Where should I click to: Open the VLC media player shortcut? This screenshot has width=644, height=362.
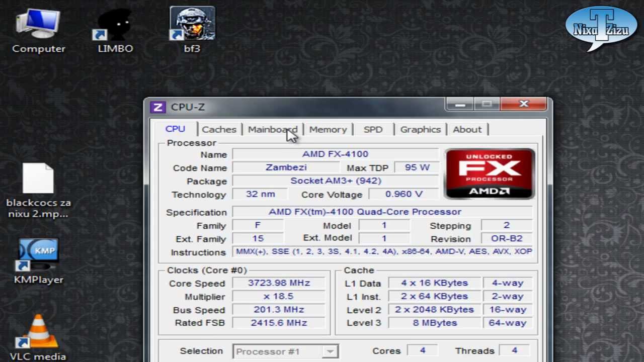point(38,338)
